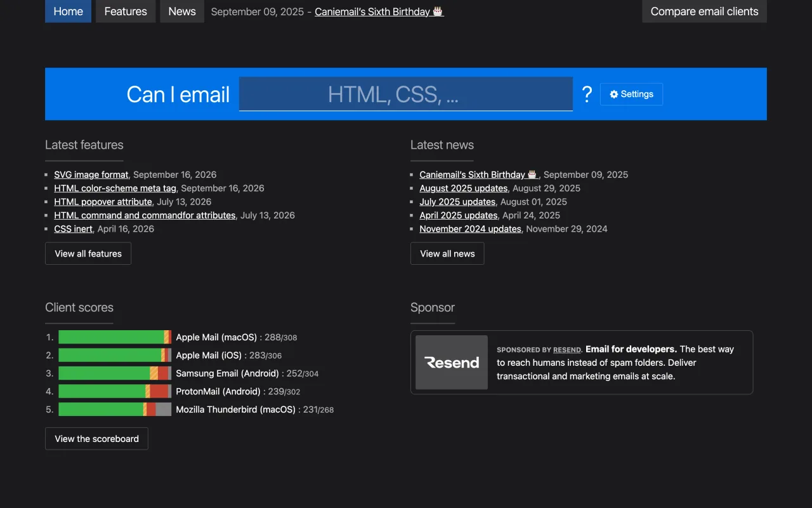
Task: Open July 2025 updates news
Action: tap(457, 202)
